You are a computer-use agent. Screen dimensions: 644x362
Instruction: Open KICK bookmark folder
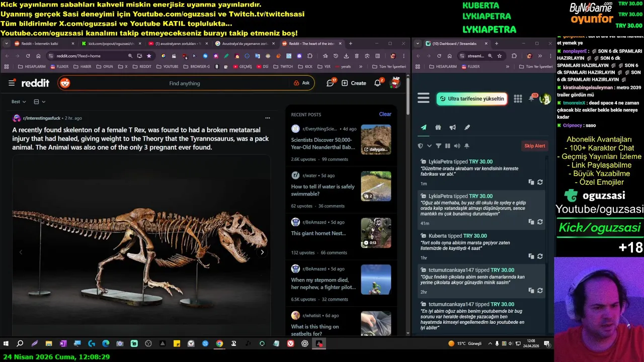pyautogui.click(x=304, y=66)
